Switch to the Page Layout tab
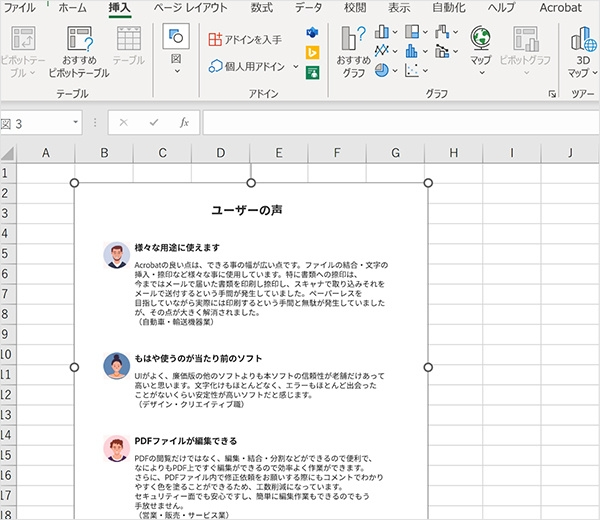 [191, 7]
